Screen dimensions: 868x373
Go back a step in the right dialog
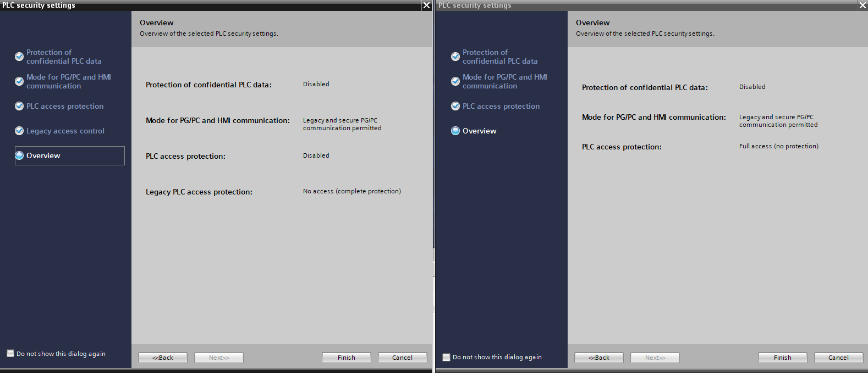coord(599,358)
